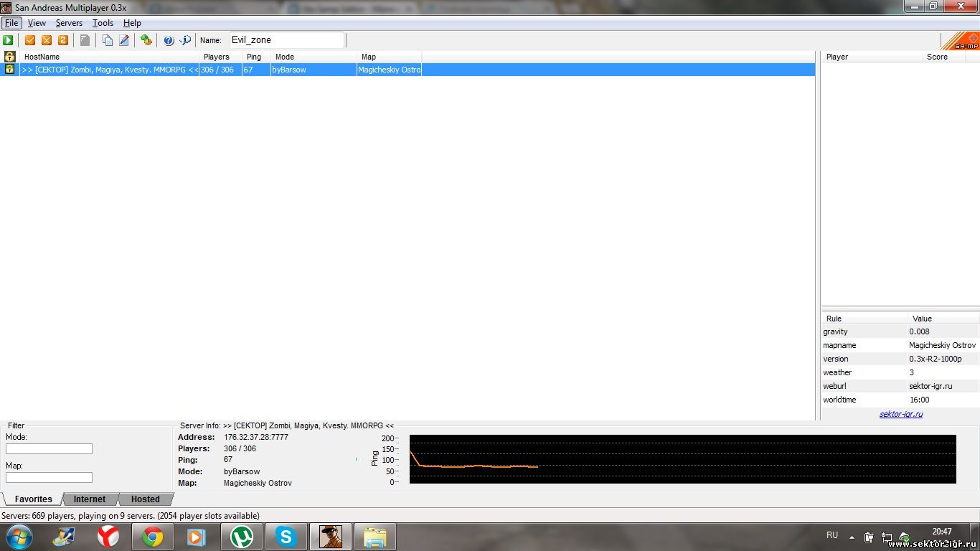Click the taskbar clock showing 20:47
The height and width of the screenshot is (551, 980).
tap(941, 532)
